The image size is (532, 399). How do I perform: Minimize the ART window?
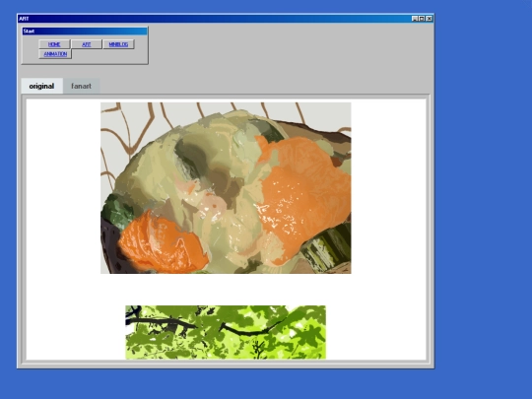click(x=415, y=19)
